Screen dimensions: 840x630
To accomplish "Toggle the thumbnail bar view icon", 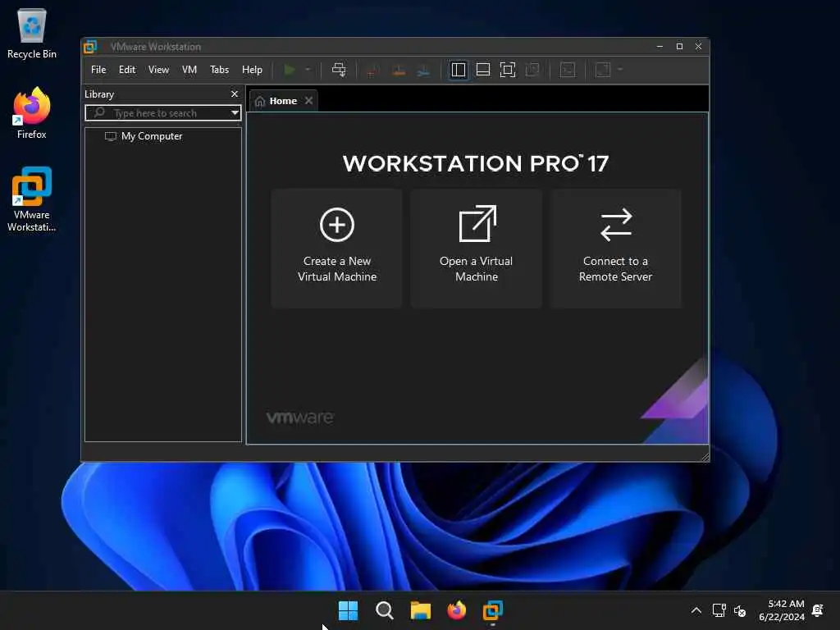I will [483, 70].
